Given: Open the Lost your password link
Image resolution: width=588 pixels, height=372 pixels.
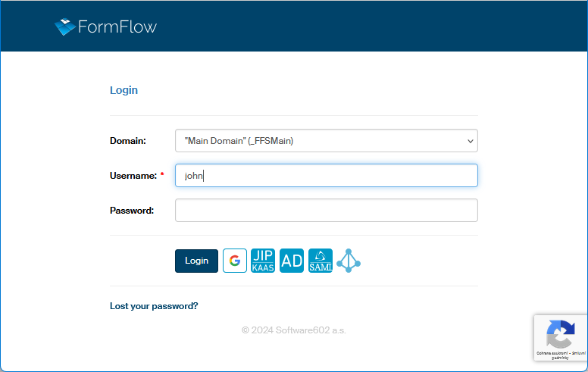Looking at the screenshot, I should [154, 306].
